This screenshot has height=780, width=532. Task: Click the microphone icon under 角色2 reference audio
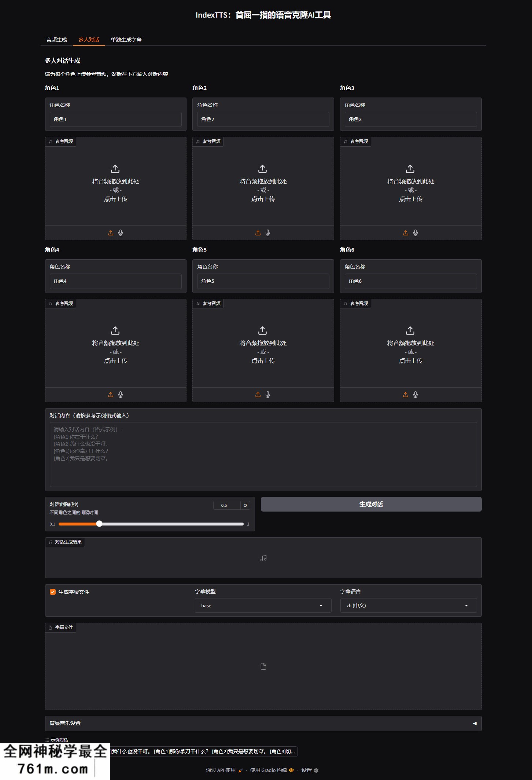pyautogui.click(x=268, y=233)
